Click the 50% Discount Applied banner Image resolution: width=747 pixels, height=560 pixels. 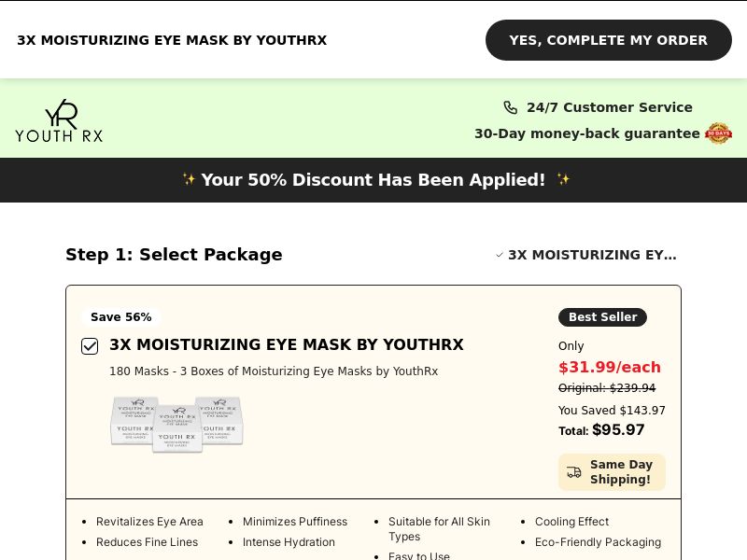tap(373, 179)
